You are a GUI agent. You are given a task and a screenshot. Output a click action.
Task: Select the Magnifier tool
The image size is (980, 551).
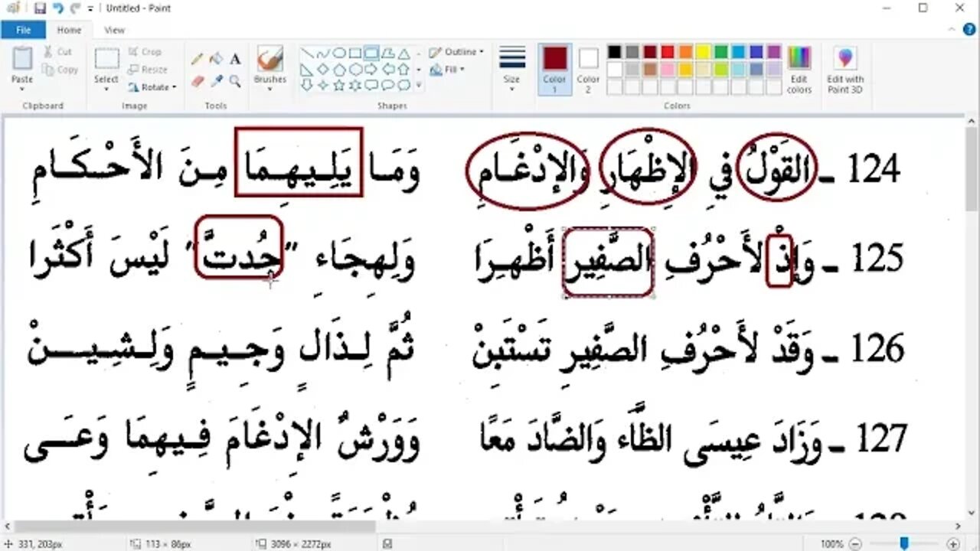point(235,80)
